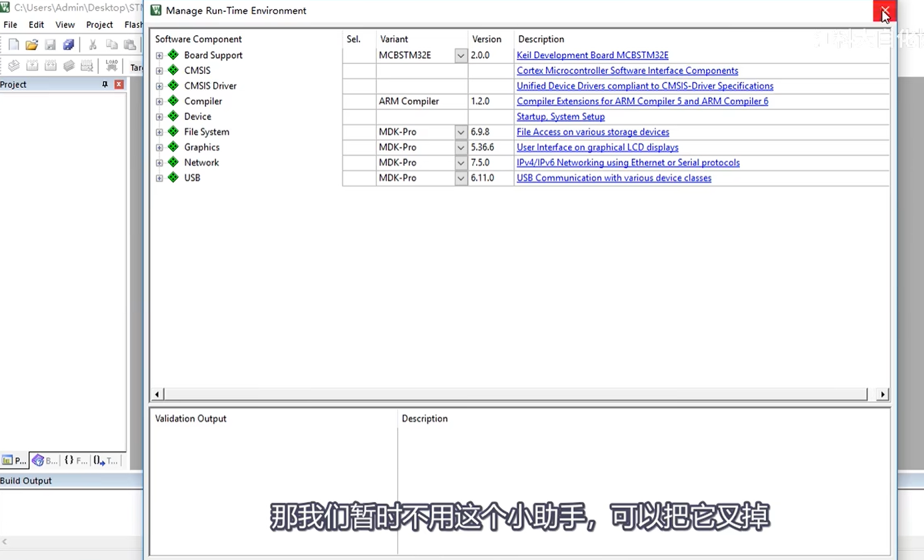Expand the Device component
The image size is (924, 560).
[159, 117]
